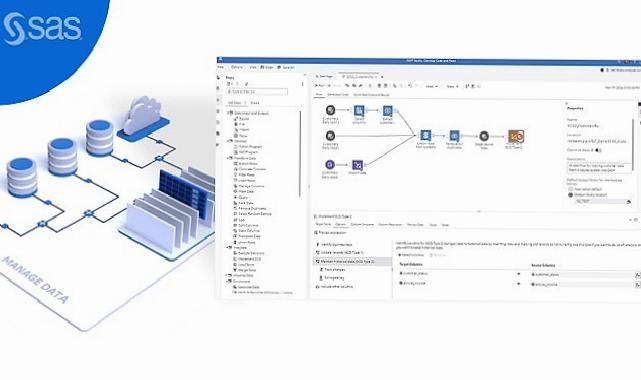Select the Stage source table node

click(484, 136)
